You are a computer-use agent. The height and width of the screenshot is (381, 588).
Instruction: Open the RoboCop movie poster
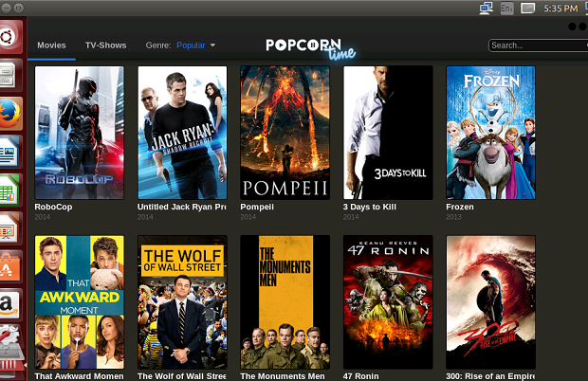(79, 133)
